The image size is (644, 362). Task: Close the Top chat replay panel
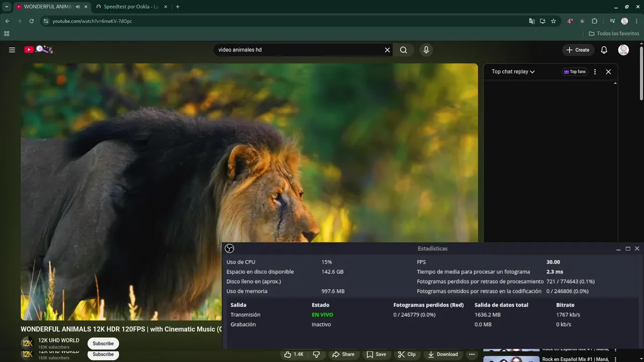[608, 71]
